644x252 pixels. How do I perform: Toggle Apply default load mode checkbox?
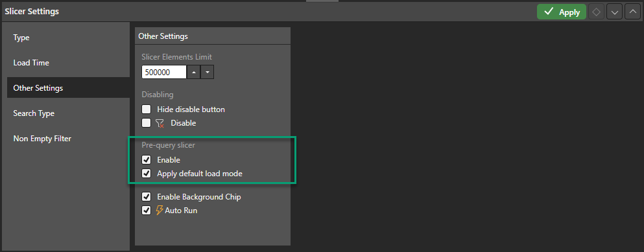pyautogui.click(x=146, y=174)
